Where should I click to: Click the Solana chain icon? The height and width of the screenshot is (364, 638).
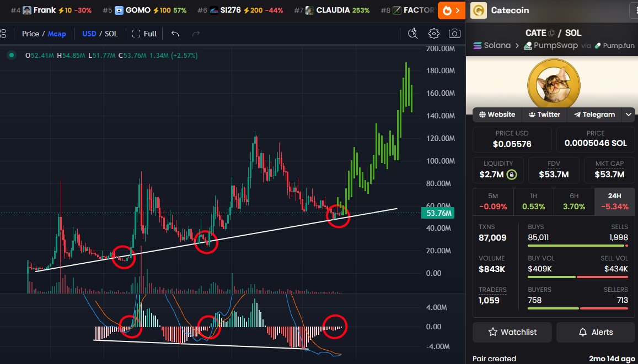[478, 46]
